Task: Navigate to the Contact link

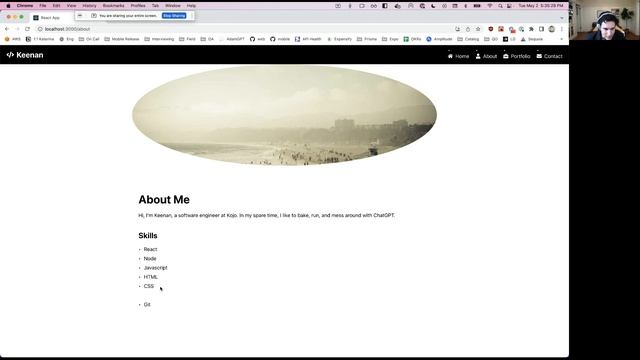Action: pos(553,56)
